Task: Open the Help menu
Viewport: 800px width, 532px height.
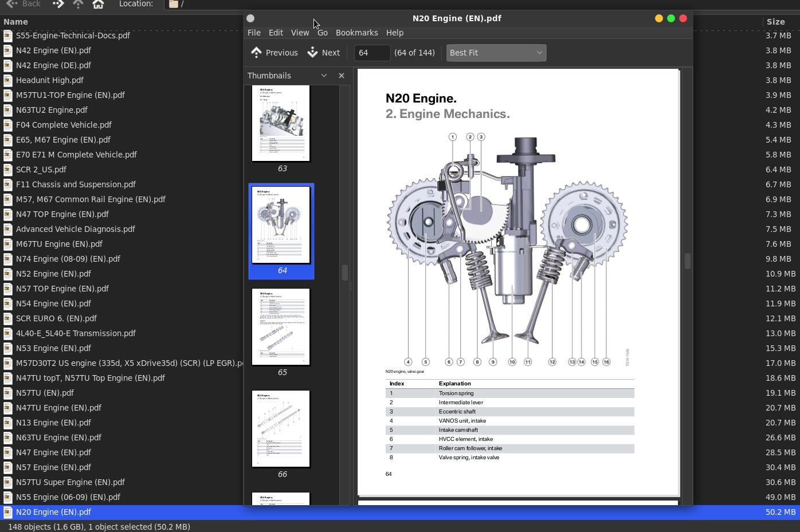Action: 395,33
